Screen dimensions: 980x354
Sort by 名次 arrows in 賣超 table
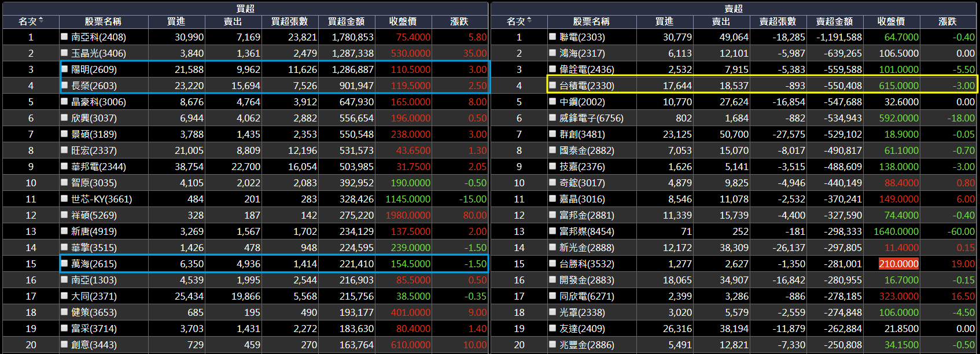pyautogui.click(x=529, y=21)
